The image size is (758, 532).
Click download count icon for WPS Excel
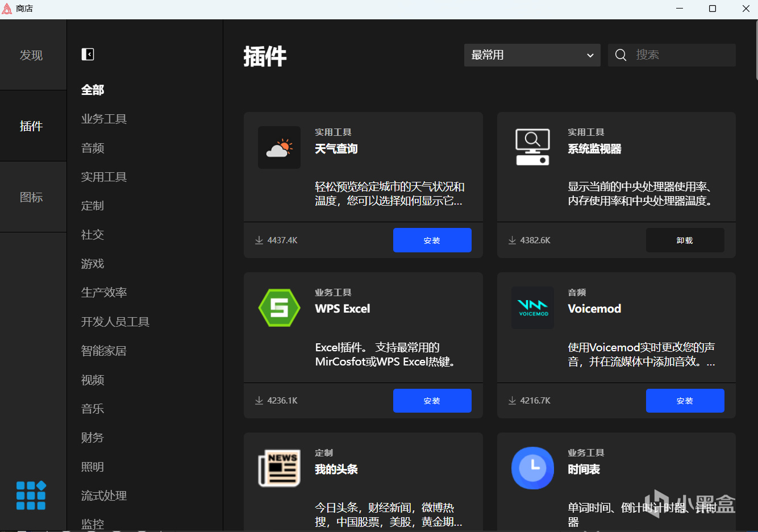coord(259,400)
